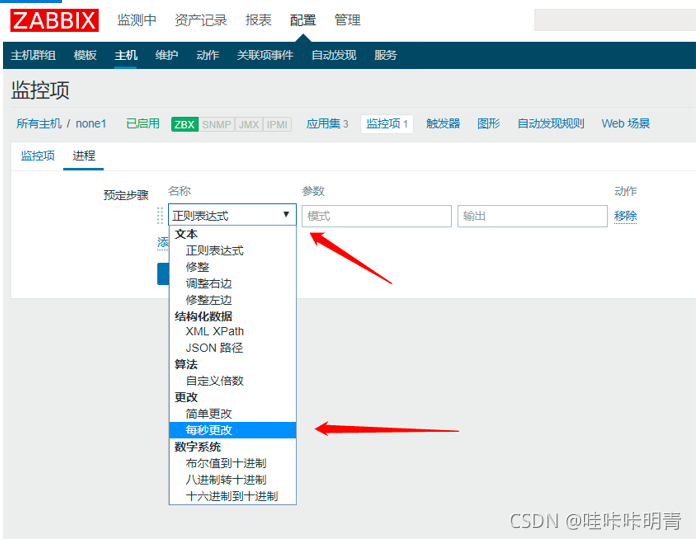Open 应用集 3 link

click(327, 123)
